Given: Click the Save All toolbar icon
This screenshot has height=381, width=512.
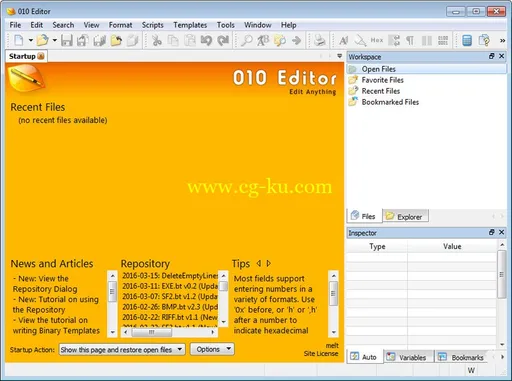Looking at the screenshot, I should coord(99,40).
